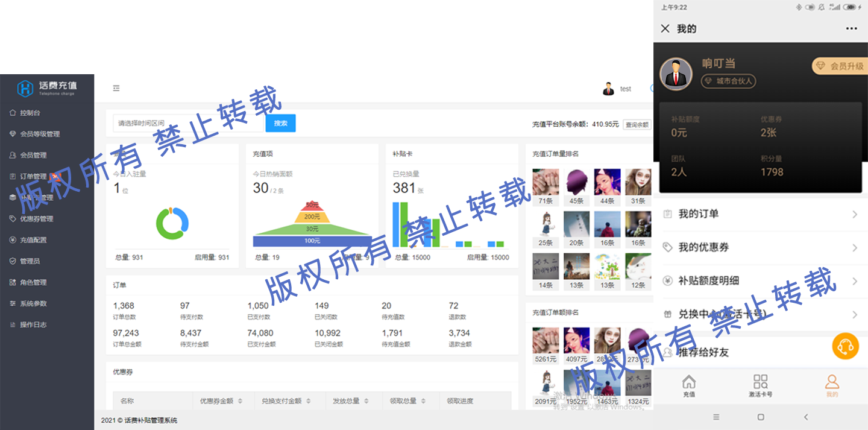Tap the 响叮当 profile avatar
The width and height of the screenshot is (868, 430).
pyautogui.click(x=676, y=74)
